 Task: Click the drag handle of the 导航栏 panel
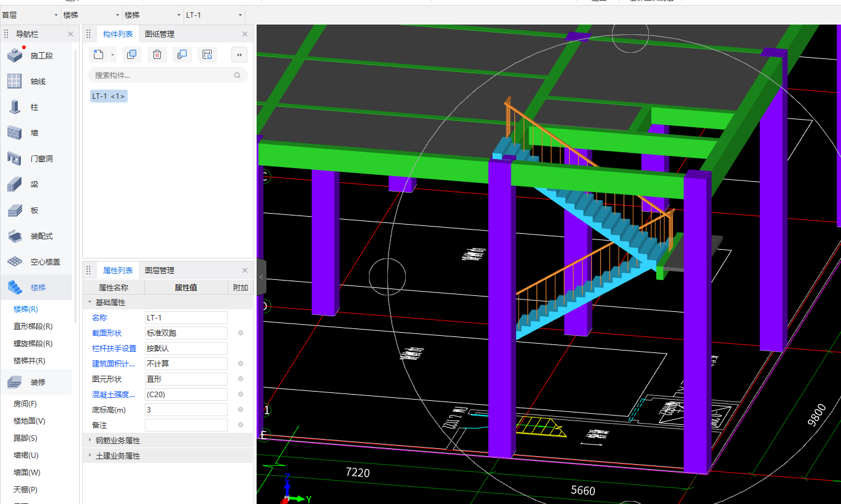(6, 34)
